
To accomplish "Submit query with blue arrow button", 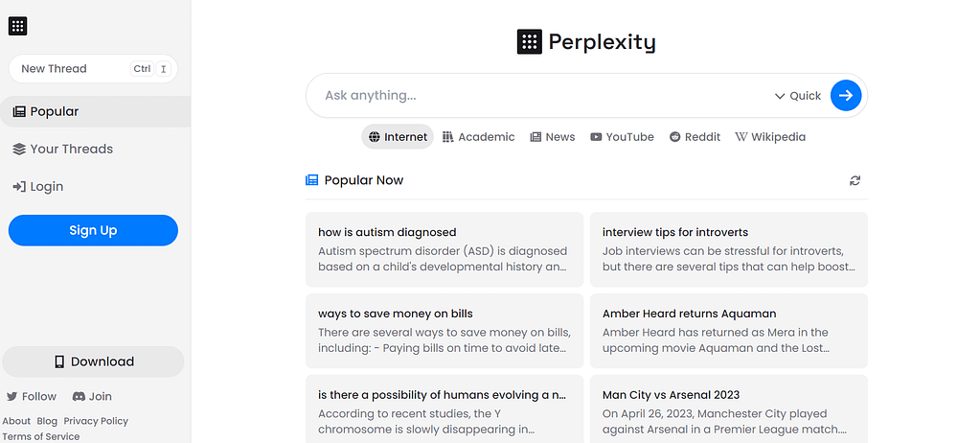I will [846, 95].
